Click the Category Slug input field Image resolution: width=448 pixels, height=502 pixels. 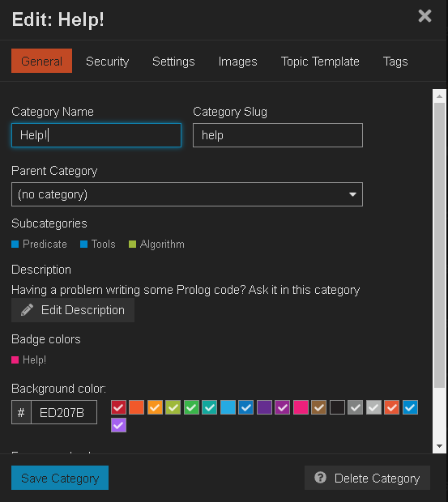click(x=278, y=135)
